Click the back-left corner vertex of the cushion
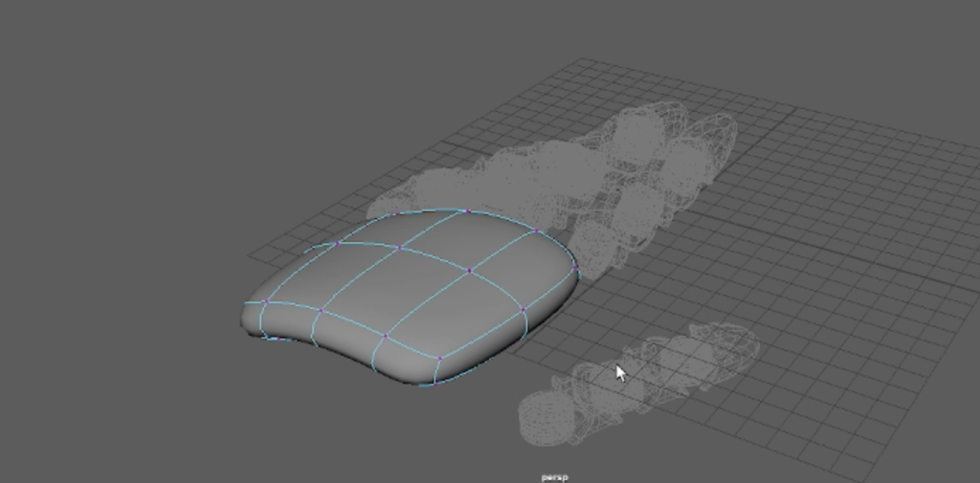Image resolution: width=980 pixels, height=483 pixels. click(x=338, y=242)
